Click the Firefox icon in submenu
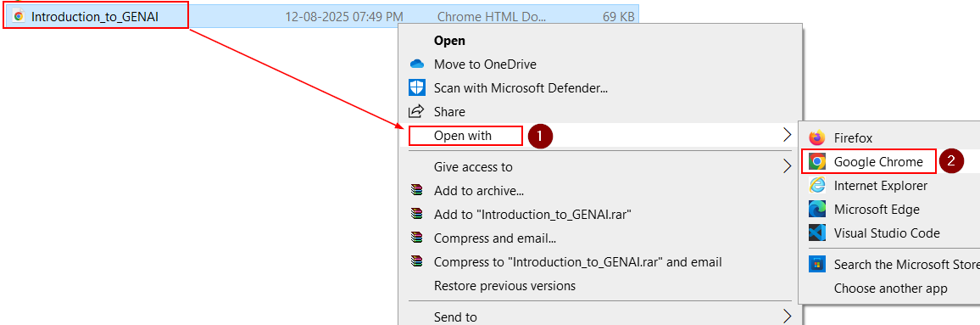 817,138
